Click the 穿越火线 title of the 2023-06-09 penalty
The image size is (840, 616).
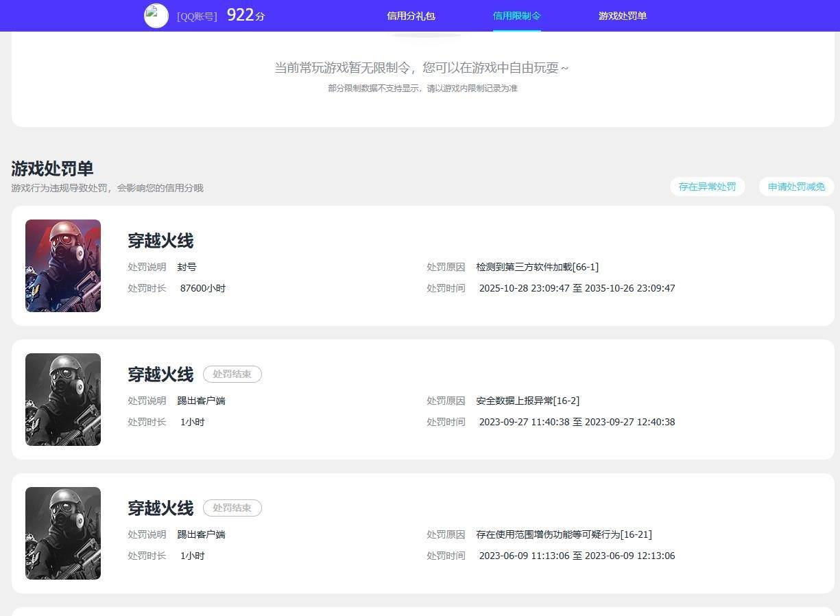(x=160, y=508)
